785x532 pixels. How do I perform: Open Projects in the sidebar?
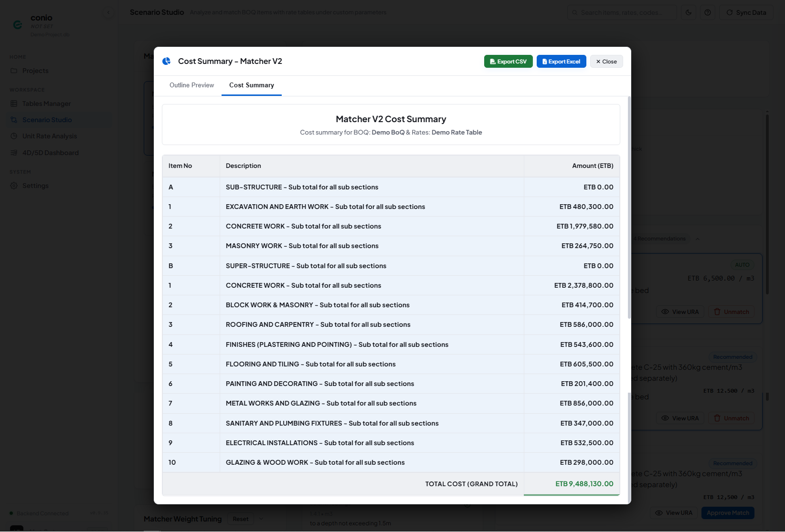(60, 71)
